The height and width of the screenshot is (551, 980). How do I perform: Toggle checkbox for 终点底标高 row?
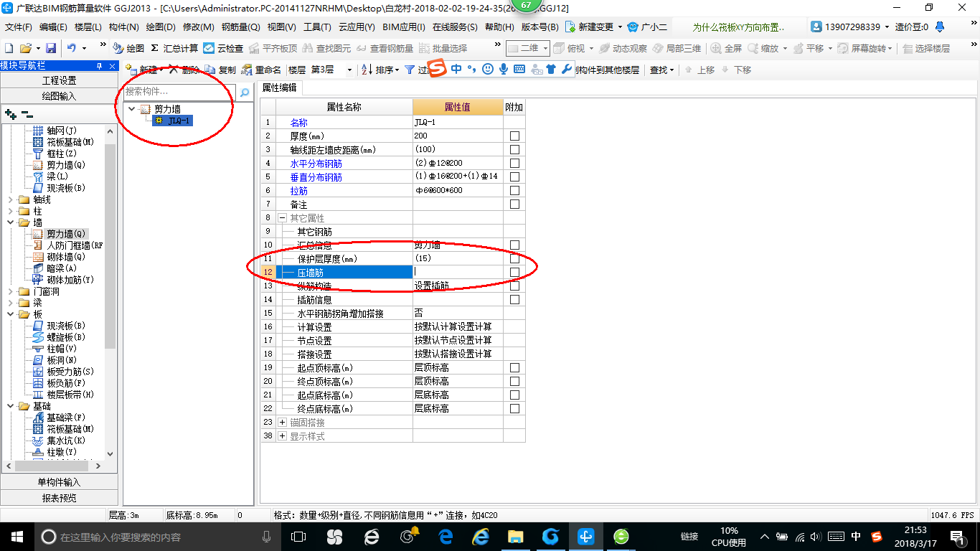pyautogui.click(x=514, y=408)
